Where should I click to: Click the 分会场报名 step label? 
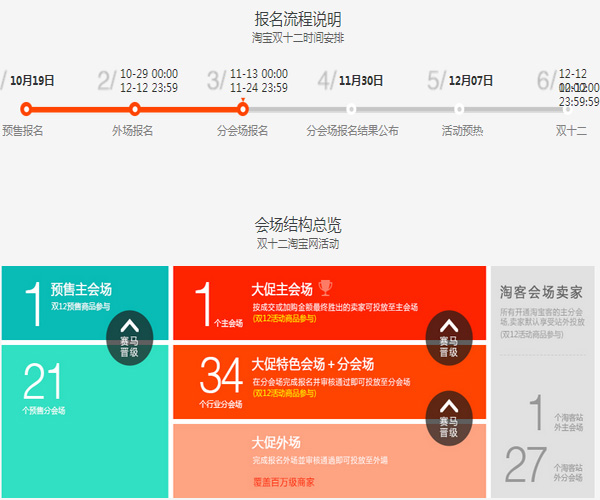(242, 131)
